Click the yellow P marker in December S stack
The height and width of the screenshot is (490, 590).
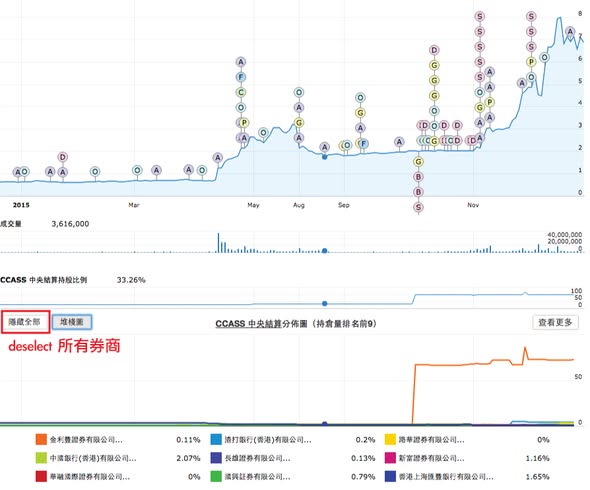click(531, 62)
